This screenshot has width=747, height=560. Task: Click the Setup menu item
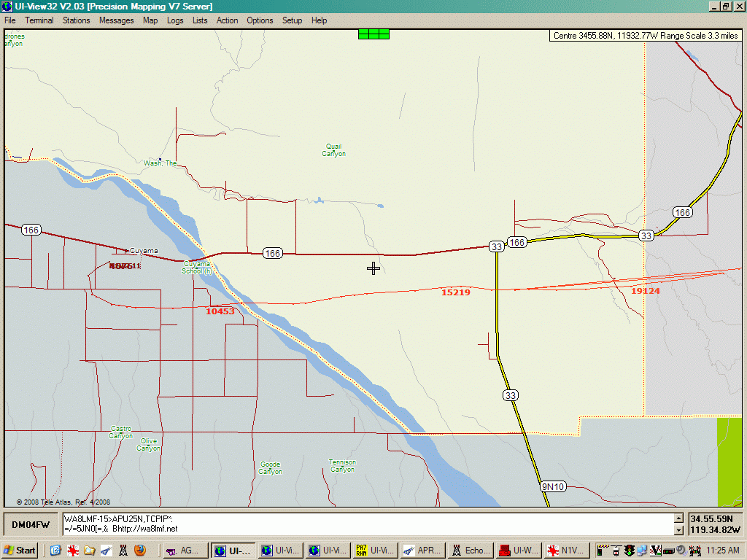292,20
